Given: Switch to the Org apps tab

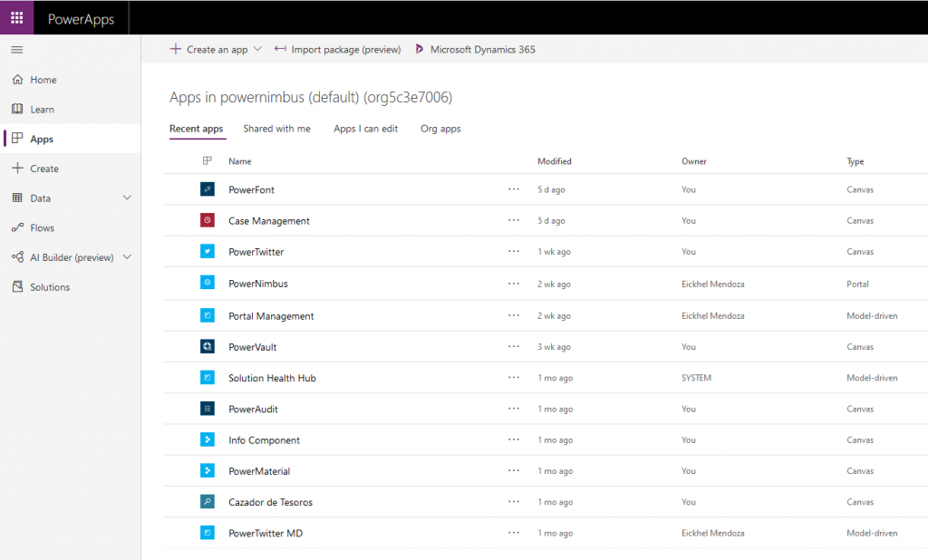Looking at the screenshot, I should point(440,129).
